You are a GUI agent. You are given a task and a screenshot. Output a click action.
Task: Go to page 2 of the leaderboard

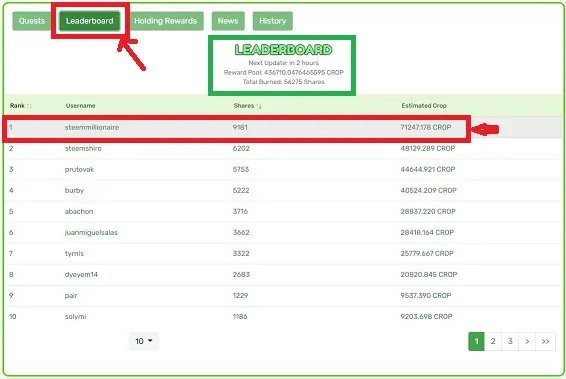(493, 341)
